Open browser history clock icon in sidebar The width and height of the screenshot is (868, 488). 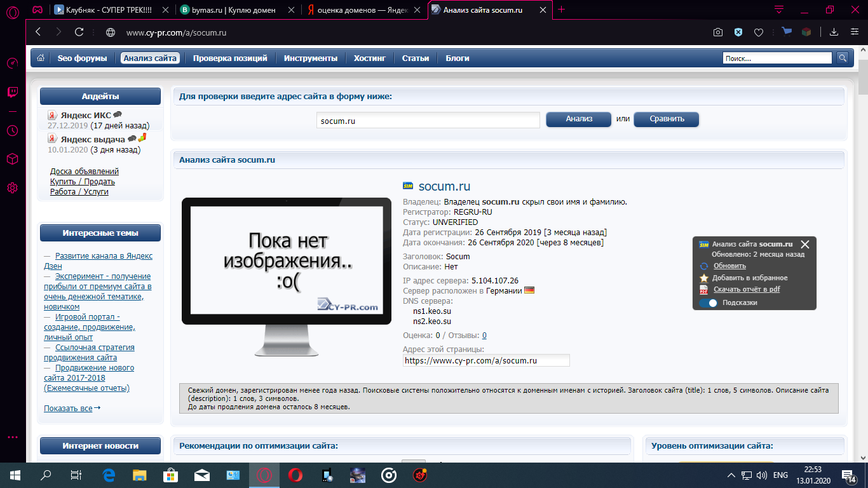(x=12, y=130)
